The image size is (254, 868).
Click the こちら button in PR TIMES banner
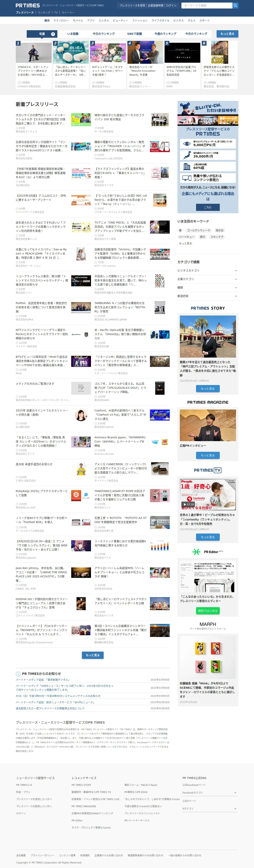pyautogui.click(x=208, y=207)
